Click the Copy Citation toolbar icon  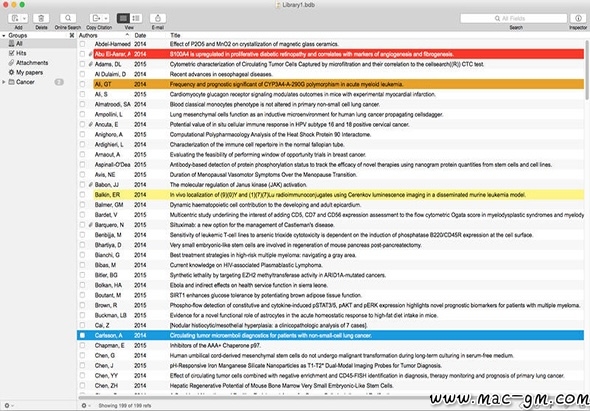(x=96, y=18)
